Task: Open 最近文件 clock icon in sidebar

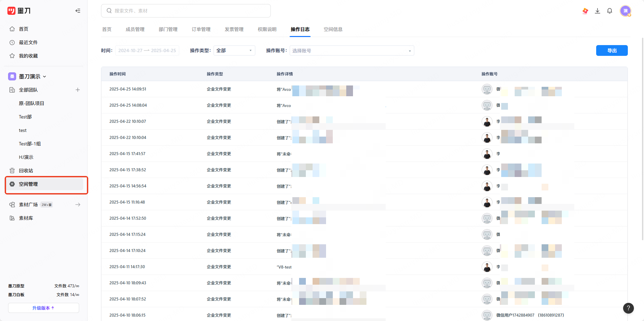Action: point(12,42)
